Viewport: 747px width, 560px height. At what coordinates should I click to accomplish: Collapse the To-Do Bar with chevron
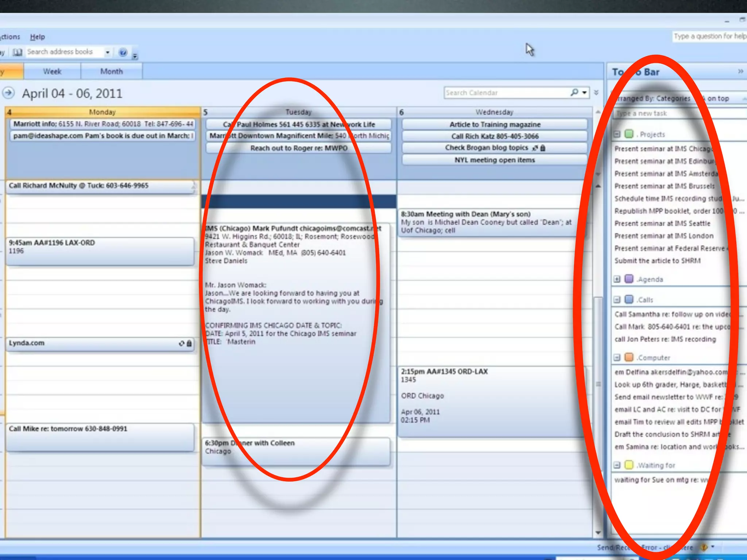coord(740,71)
